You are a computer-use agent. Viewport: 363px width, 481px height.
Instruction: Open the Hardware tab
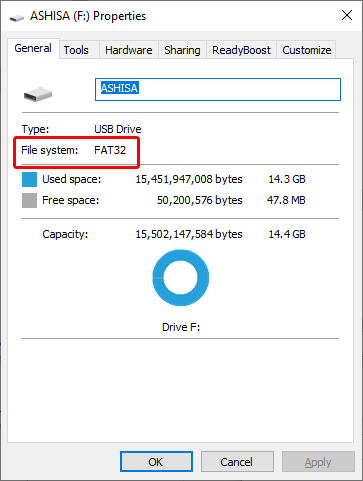click(x=129, y=50)
